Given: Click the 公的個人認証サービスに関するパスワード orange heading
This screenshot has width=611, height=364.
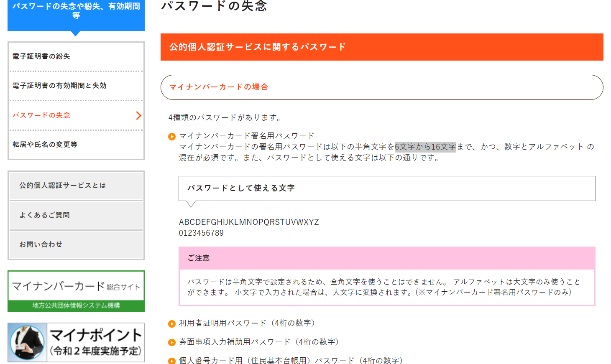Looking at the screenshot, I should (382, 47).
